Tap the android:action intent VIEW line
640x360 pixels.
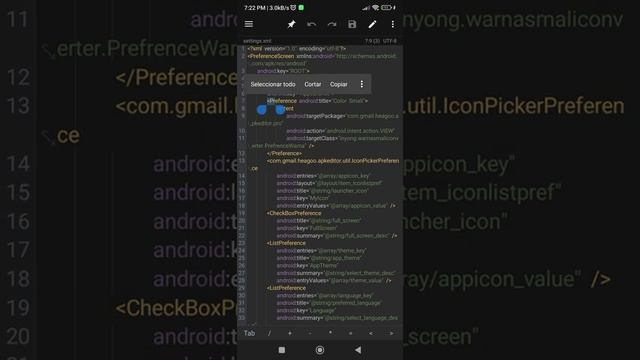point(340,131)
